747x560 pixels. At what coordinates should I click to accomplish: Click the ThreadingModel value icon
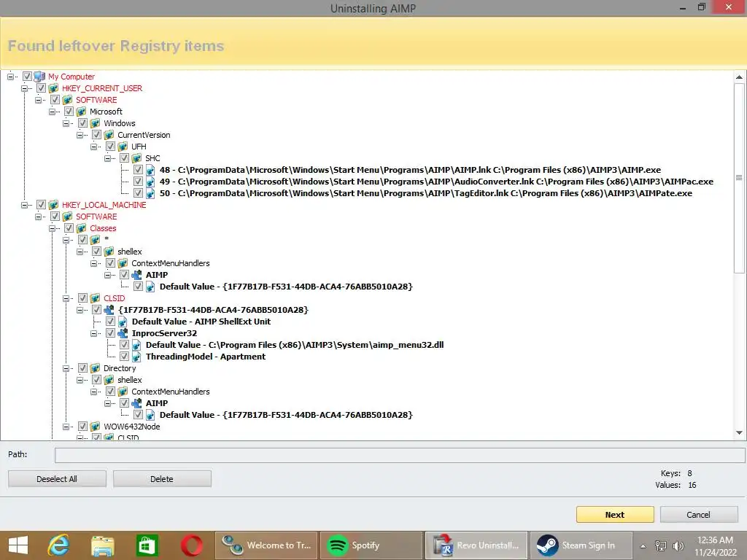pos(136,356)
